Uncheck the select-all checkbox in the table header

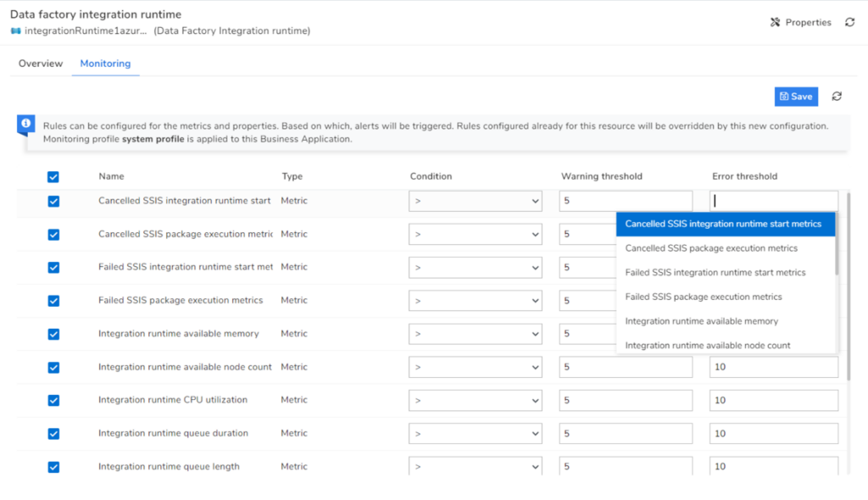tap(53, 176)
